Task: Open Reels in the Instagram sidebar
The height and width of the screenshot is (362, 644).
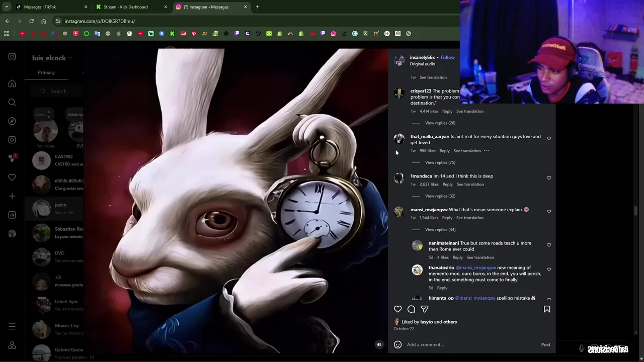Action: [x=12, y=140]
